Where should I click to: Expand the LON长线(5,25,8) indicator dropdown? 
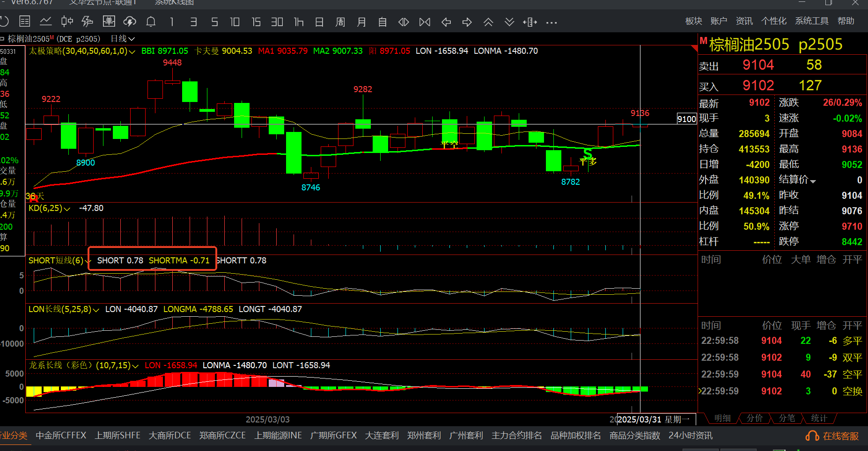[x=96, y=310]
